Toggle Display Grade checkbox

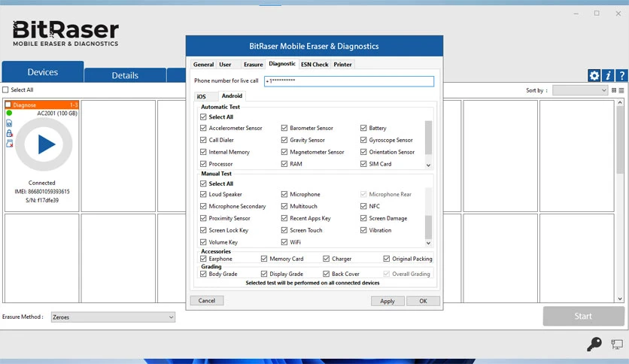click(x=264, y=274)
